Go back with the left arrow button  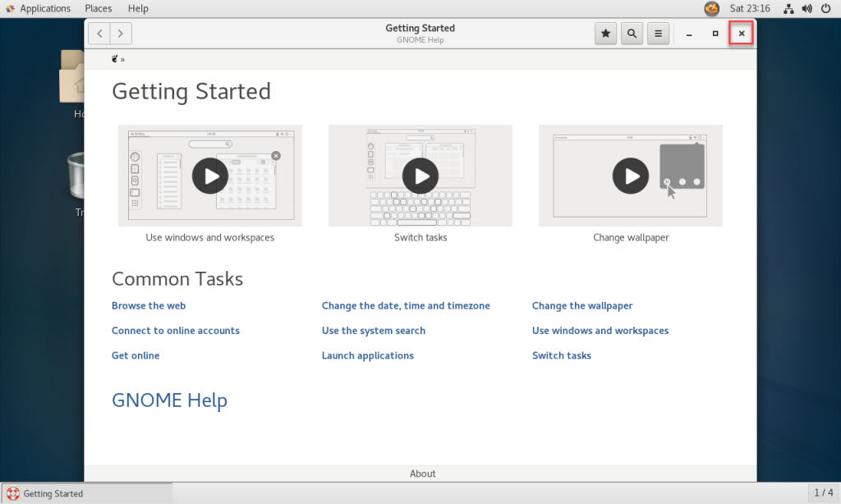[99, 33]
